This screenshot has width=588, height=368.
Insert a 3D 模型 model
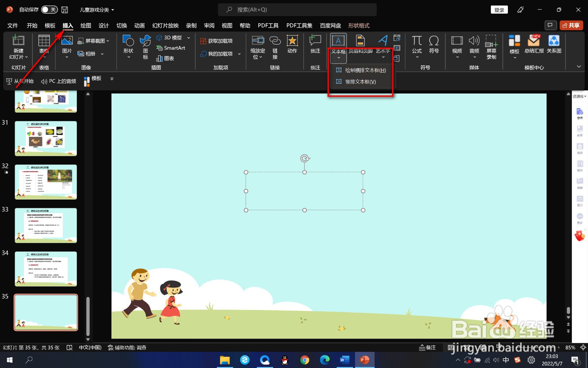[x=169, y=38]
